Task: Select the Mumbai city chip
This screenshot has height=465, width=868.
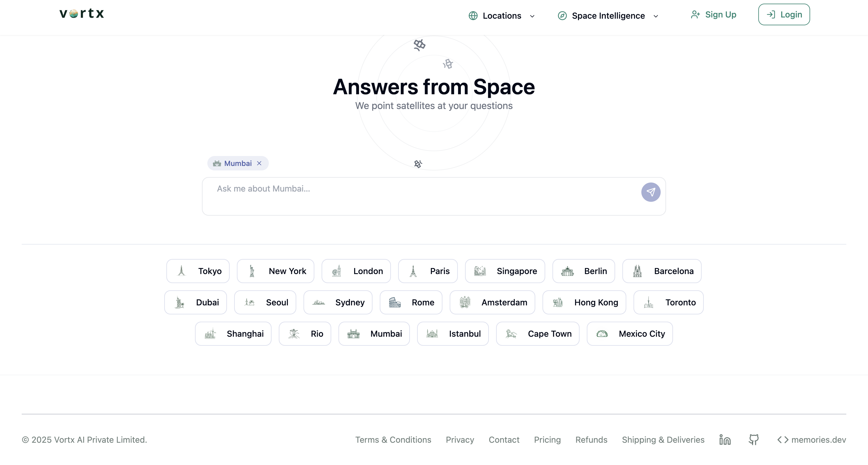Action: [374, 334]
